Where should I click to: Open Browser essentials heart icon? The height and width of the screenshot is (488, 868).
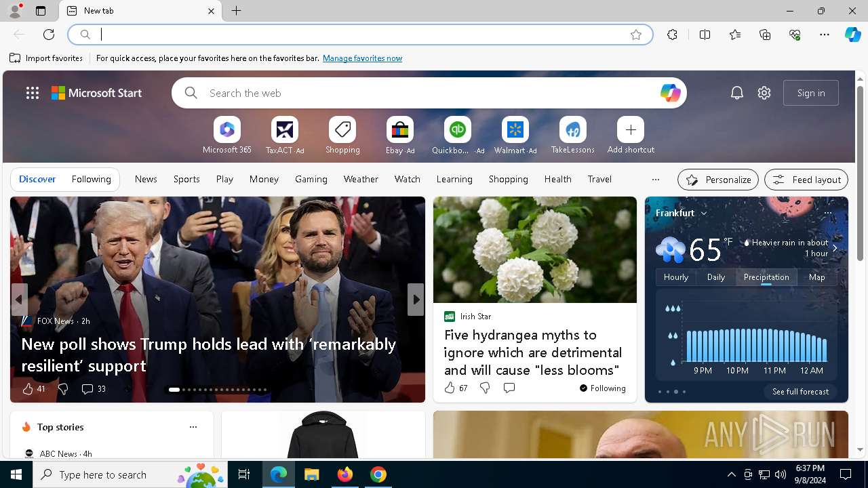coord(795,35)
